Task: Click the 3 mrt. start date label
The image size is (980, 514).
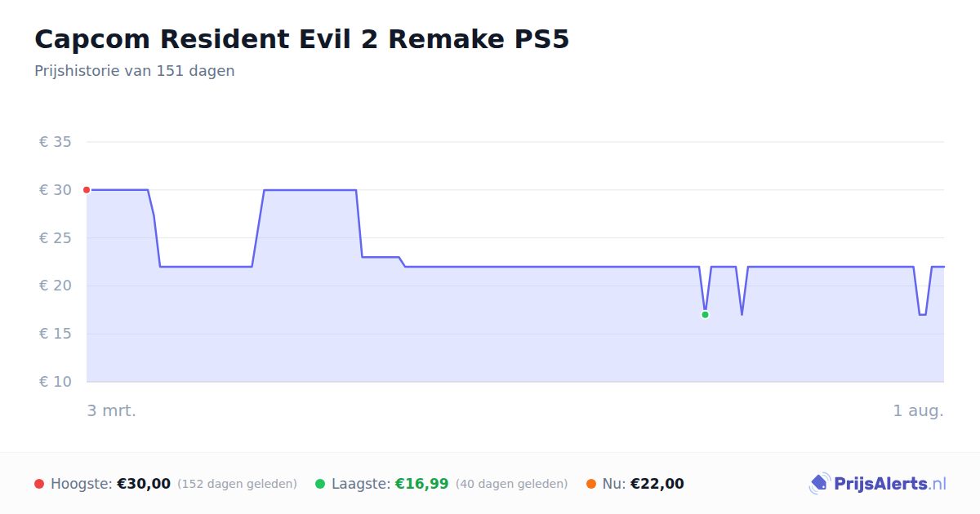Action: [x=112, y=410]
